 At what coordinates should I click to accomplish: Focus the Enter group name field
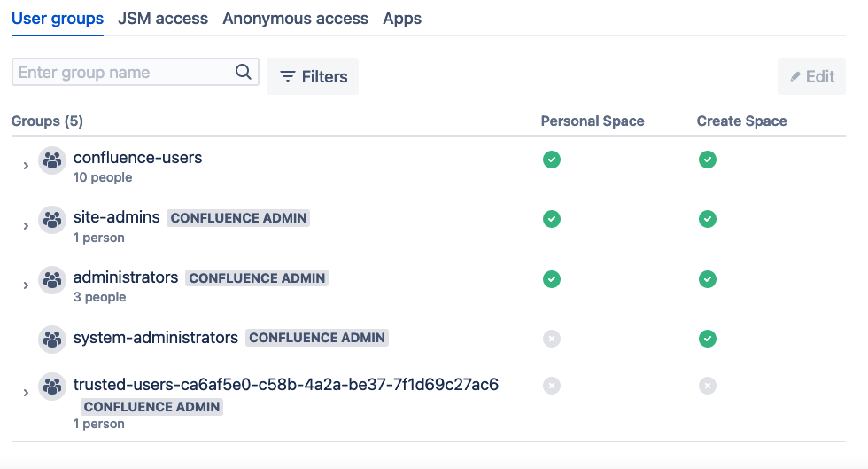120,73
